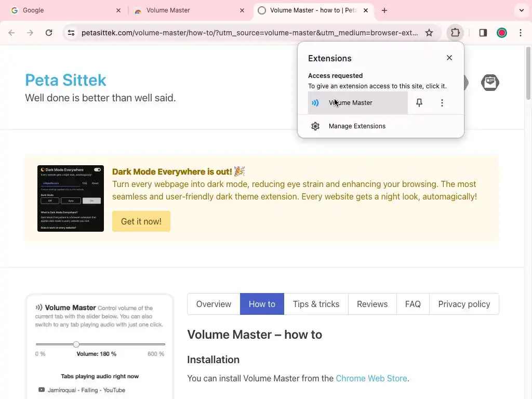This screenshot has height=399, width=532.
Task: Click Volume Master extension entry
Action: pos(357,103)
